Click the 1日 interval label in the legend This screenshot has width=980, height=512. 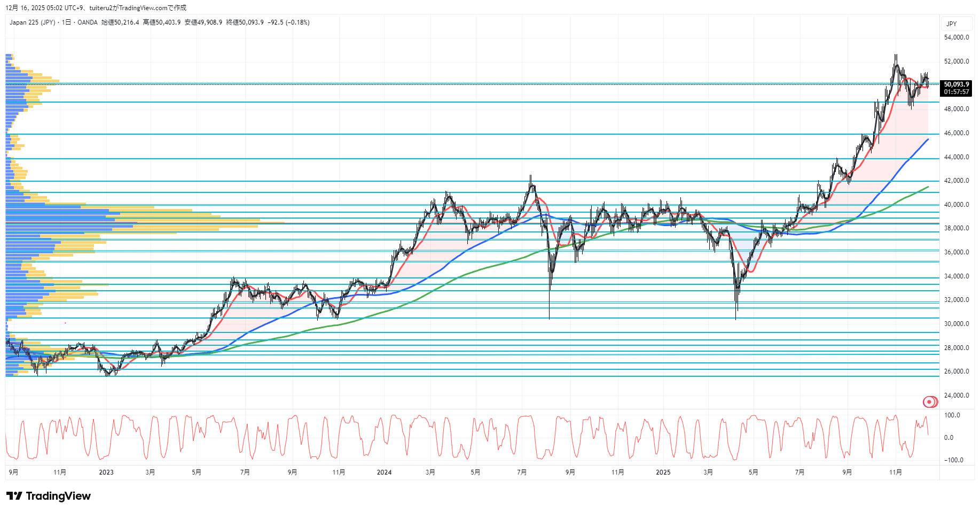click(x=66, y=22)
